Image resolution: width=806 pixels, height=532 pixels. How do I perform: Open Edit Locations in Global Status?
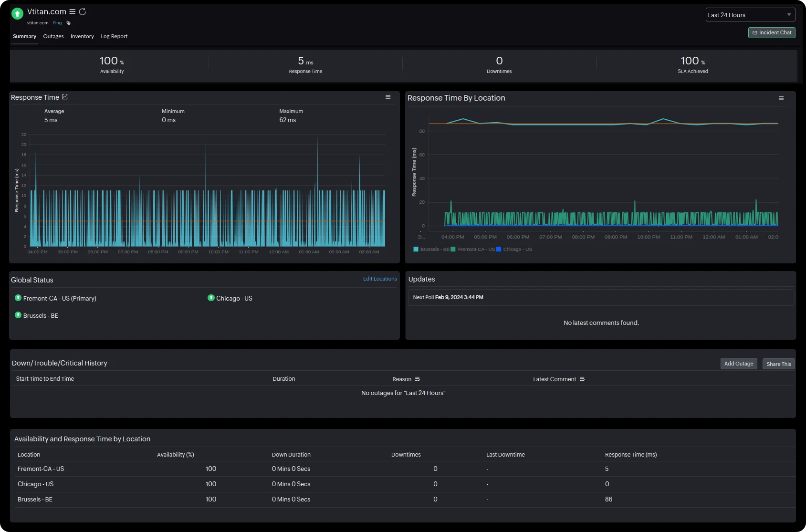pyautogui.click(x=380, y=279)
